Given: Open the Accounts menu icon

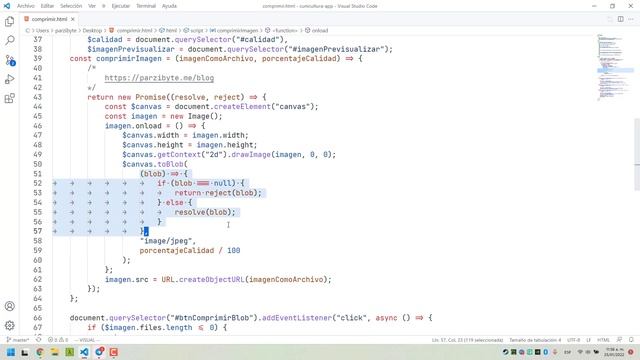Looking at the screenshot, I should coord(9,306).
